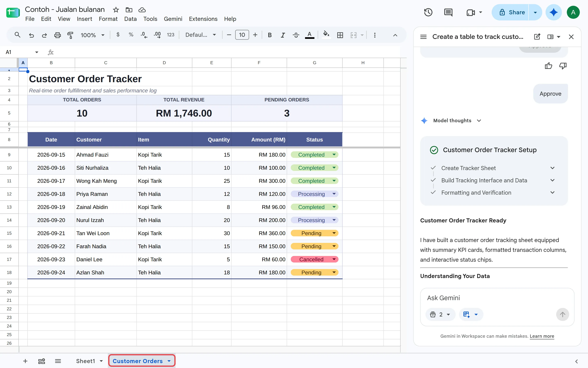
Task: Format as currency dollar icon
Action: [x=118, y=35]
